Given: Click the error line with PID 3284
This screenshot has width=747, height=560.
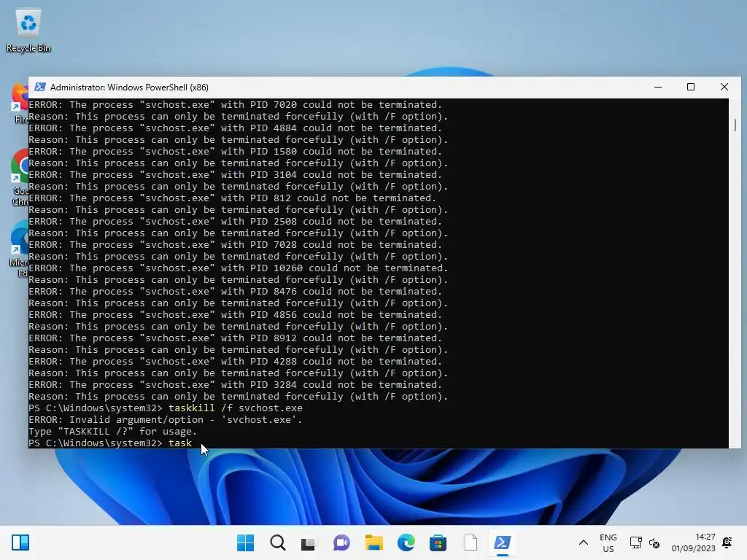Looking at the screenshot, I should coord(236,385).
